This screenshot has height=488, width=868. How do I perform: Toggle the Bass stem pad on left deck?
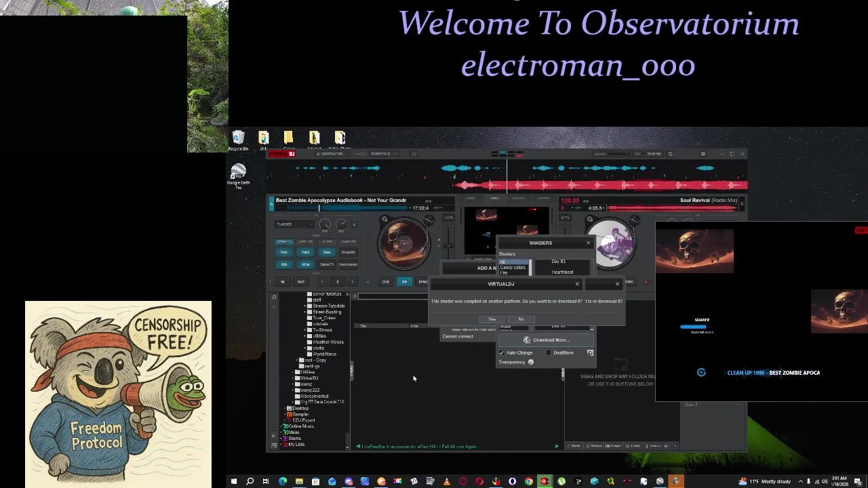point(327,253)
